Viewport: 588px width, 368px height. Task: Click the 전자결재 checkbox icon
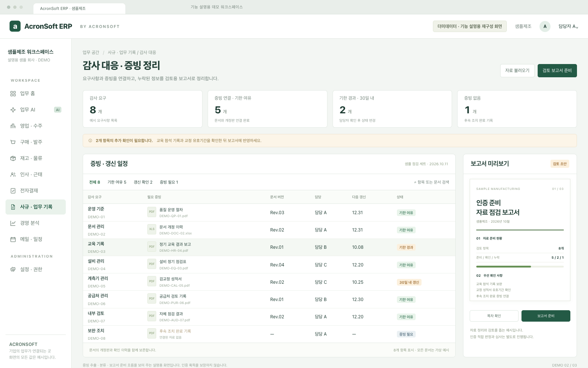click(x=13, y=191)
